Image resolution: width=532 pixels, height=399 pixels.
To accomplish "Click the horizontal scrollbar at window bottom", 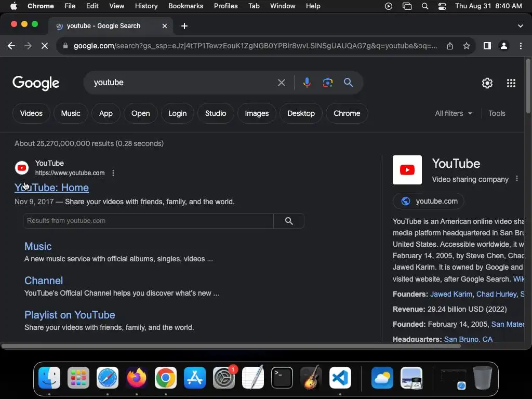I will pyautogui.click(x=231, y=346).
